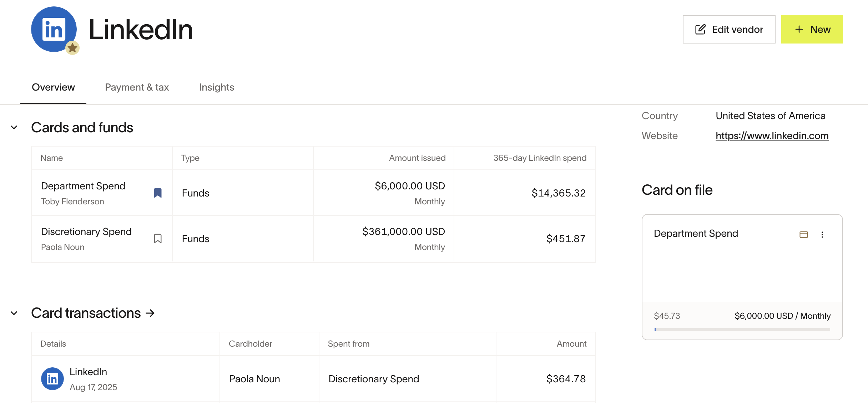868x403 pixels.
Task: Click the $361,000.00 USD amount issued cell
Action: point(384,239)
